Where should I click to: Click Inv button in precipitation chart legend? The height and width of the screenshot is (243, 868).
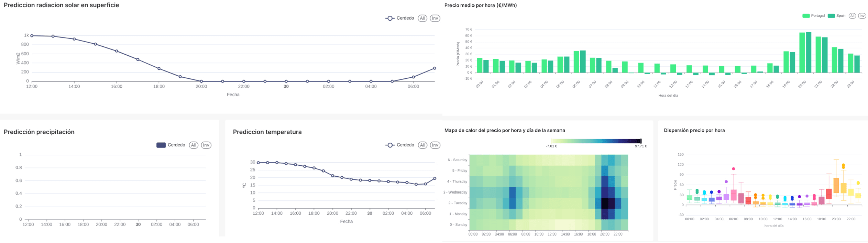tap(206, 145)
